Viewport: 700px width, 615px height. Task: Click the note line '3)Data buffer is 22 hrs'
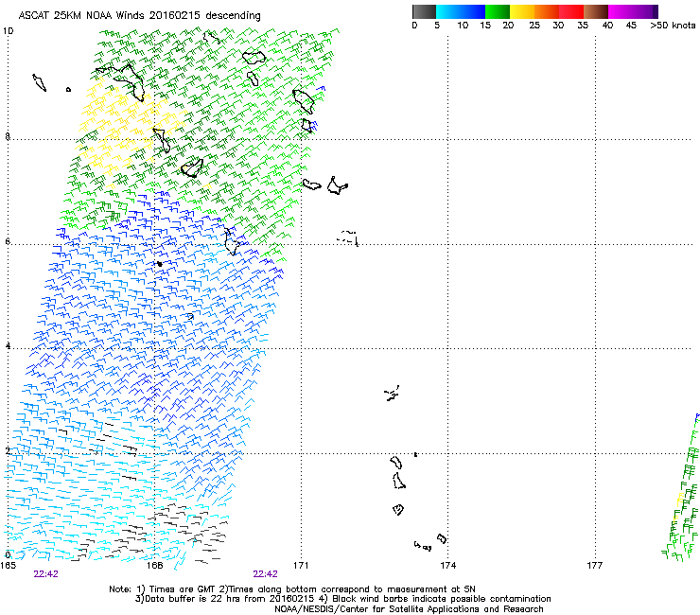[342, 599]
